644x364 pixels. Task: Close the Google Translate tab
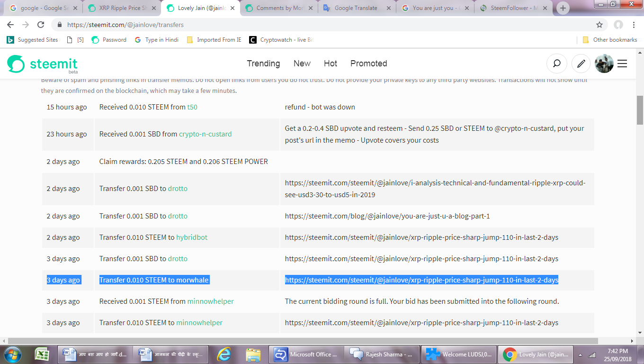click(388, 8)
